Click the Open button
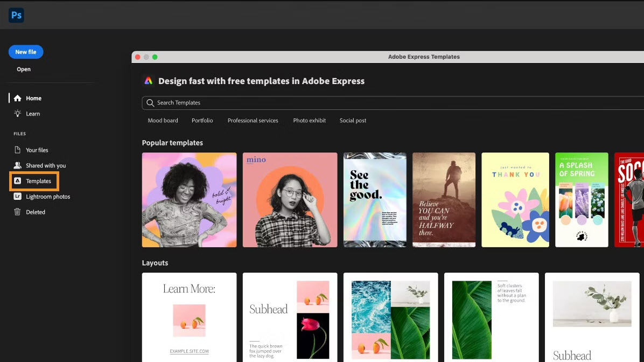 pyautogui.click(x=24, y=69)
